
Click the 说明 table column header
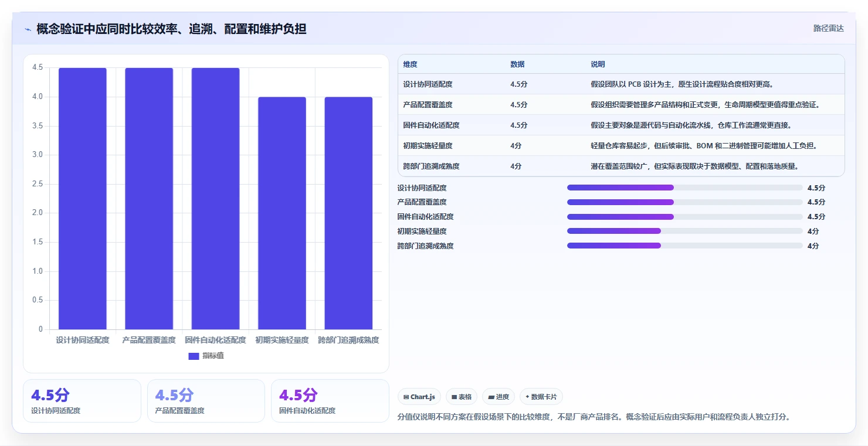(598, 64)
